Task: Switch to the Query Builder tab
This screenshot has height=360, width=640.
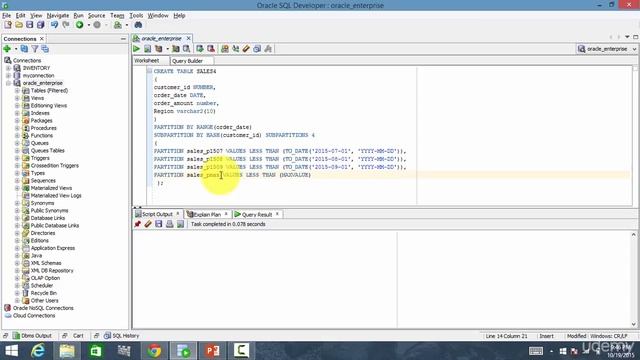Action: 187,61
